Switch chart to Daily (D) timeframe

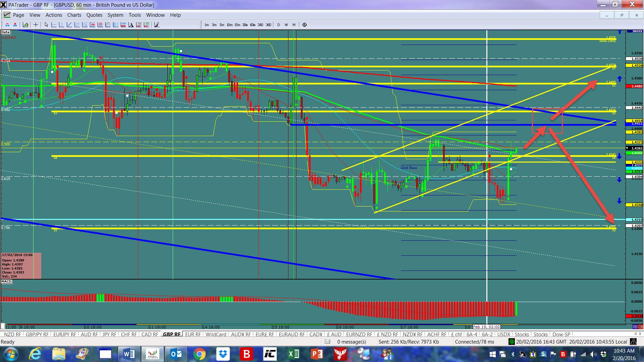278,25
